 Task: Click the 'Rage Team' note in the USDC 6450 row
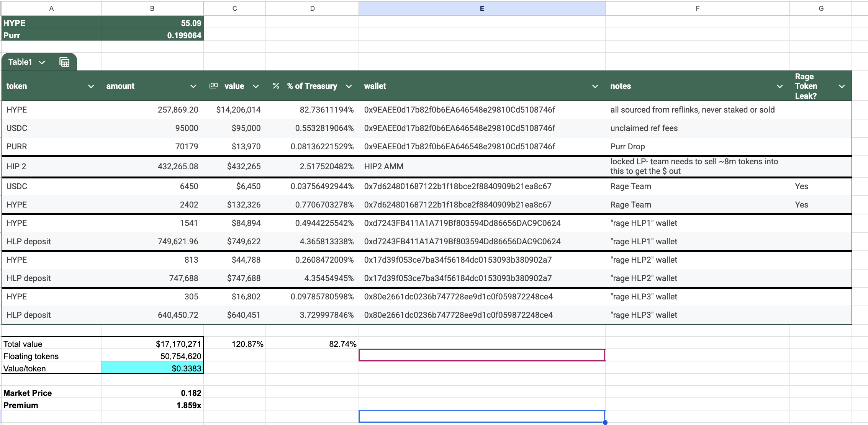(x=698, y=186)
